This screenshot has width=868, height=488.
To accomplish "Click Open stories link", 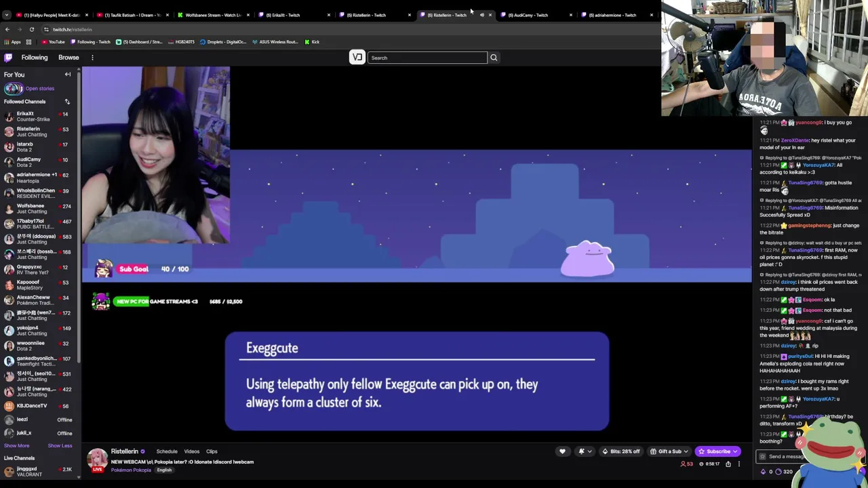I will 40,89.
